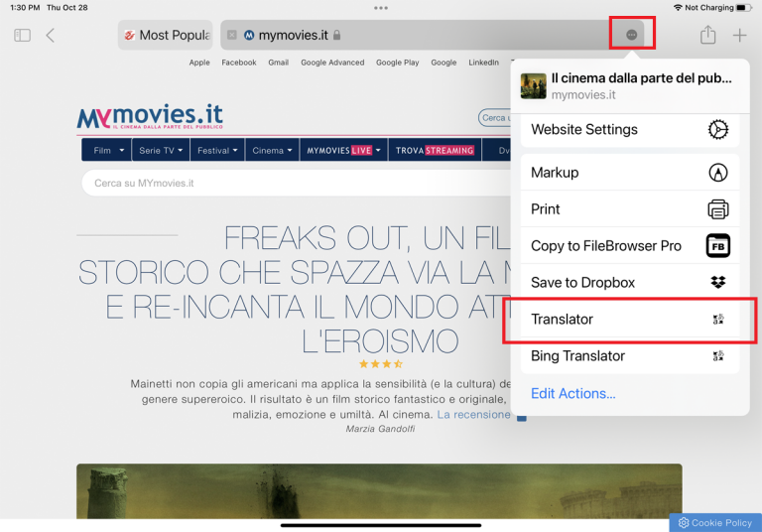This screenshot has width=762, height=532.
Task: Choose Markup from the action list
Action: [629, 173]
